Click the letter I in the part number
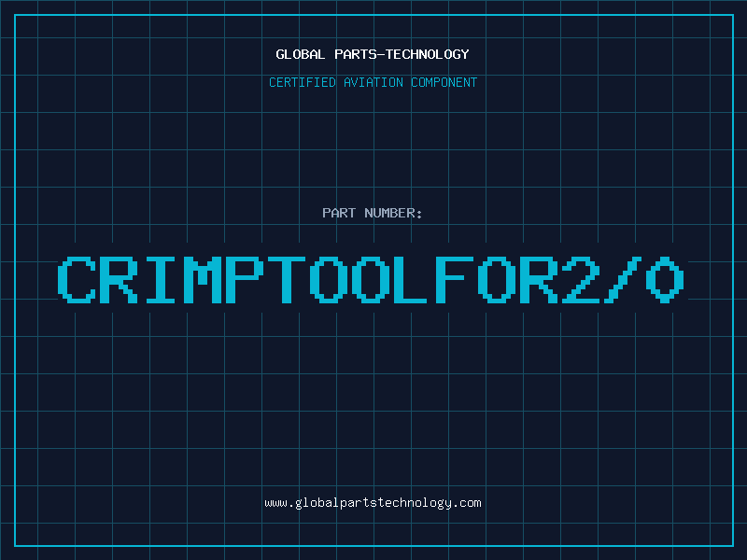747x560 pixels. click(162, 279)
